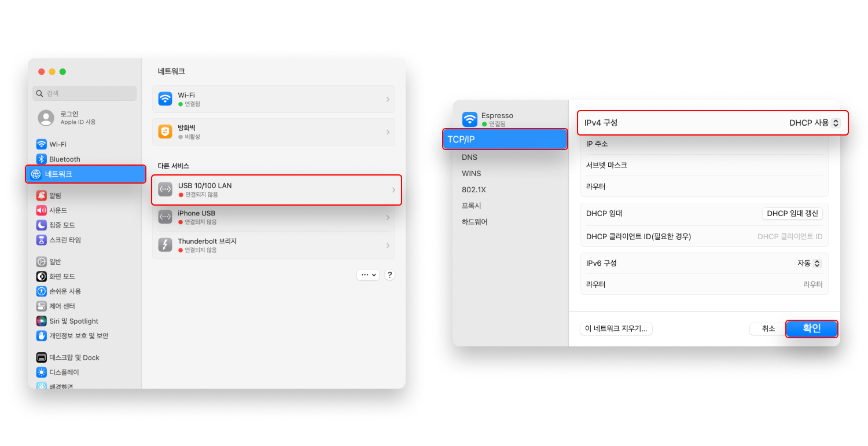Click the question mark help button
The width and height of the screenshot is (868, 446).
389,275
